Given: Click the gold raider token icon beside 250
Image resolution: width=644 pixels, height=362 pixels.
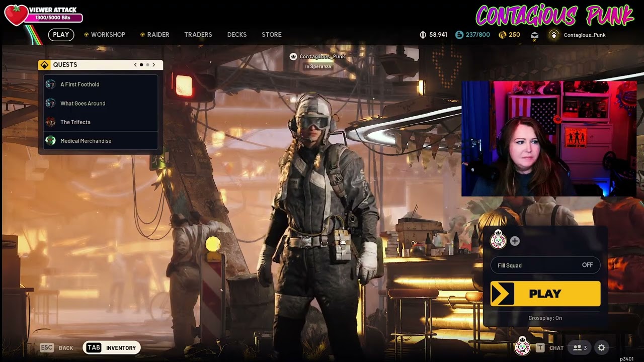Looking at the screenshot, I should (x=502, y=35).
